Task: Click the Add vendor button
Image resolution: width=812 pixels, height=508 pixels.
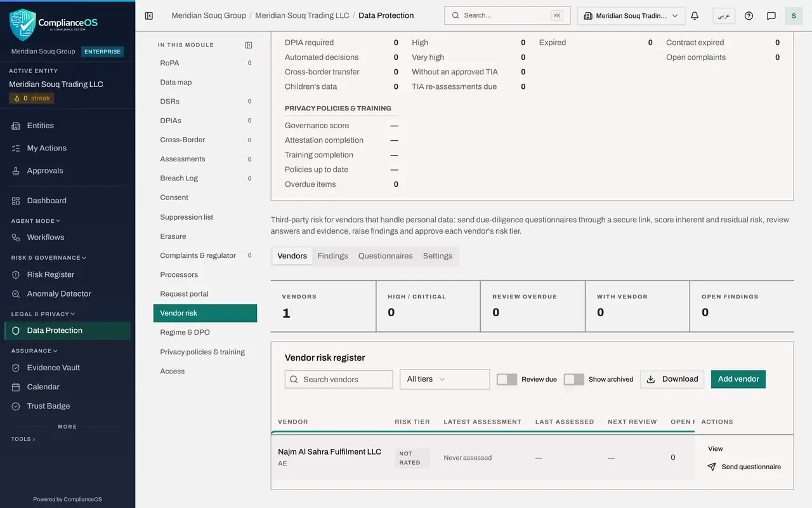Action: [x=738, y=379]
